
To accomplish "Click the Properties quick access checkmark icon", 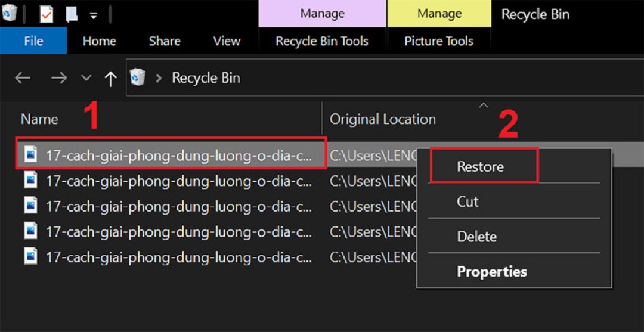I will coord(47,15).
